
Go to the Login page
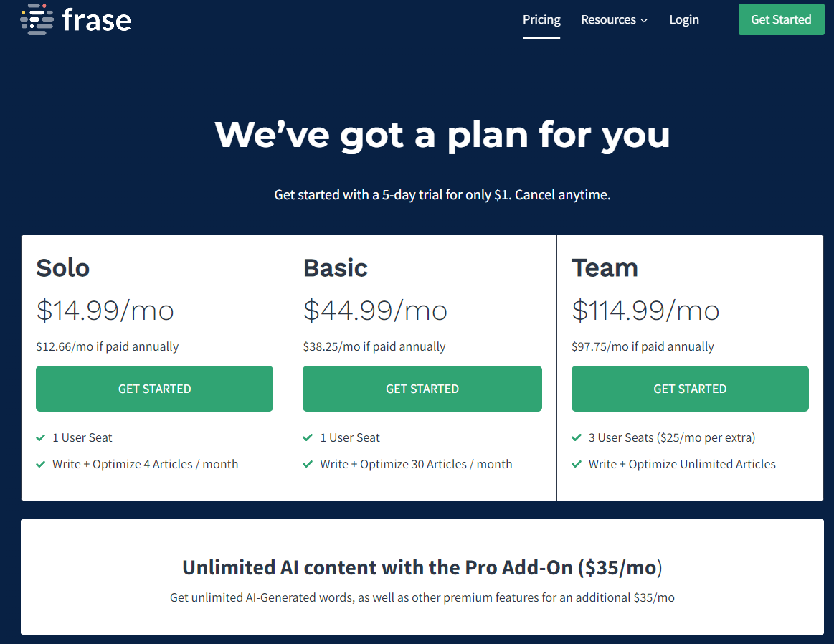tap(684, 19)
